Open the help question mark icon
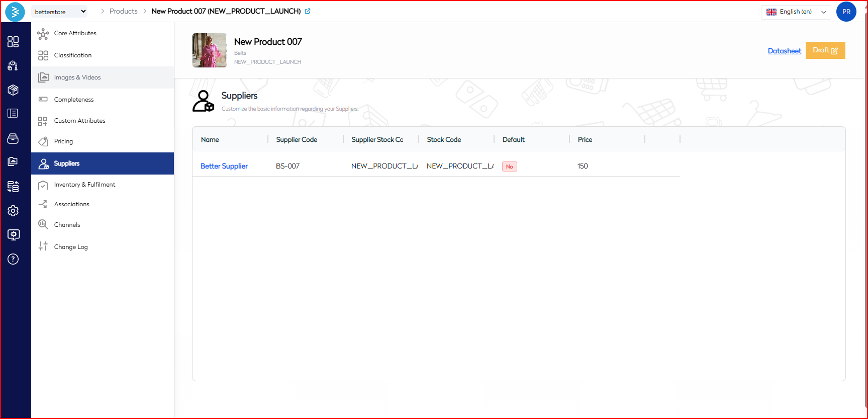The width and height of the screenshot is (868, 419). click(x=13, y=259)
